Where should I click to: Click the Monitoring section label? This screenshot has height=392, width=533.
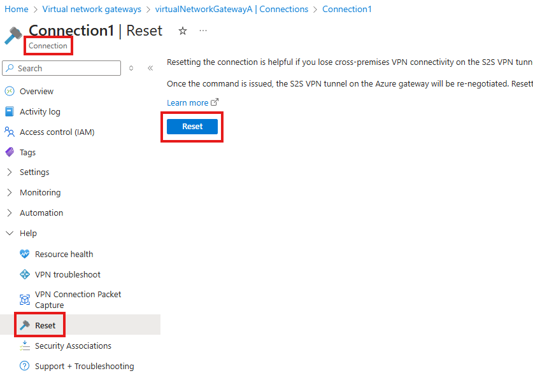[x=40, y=193]
